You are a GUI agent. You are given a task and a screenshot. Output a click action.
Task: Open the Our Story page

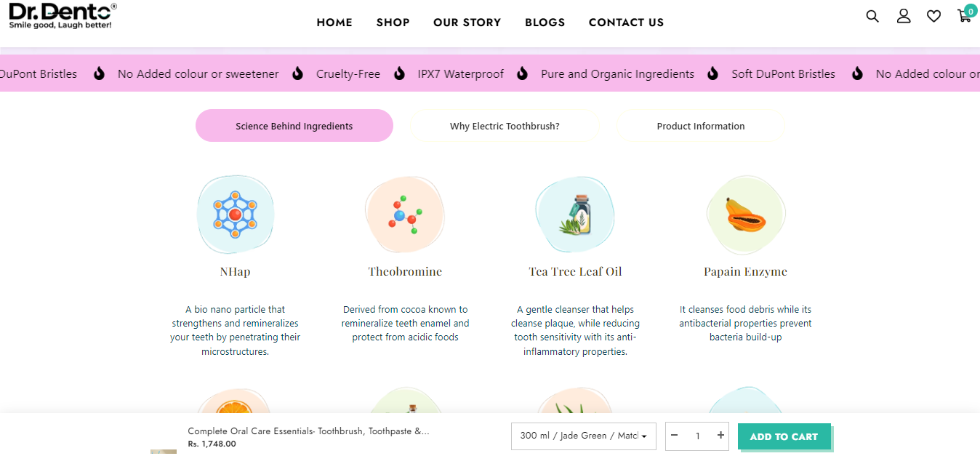click(x=467, y=23)
